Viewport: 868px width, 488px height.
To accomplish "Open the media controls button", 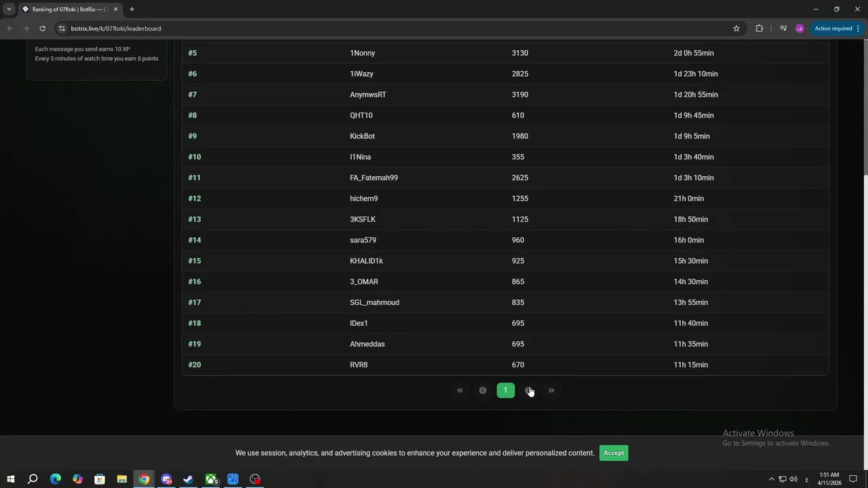I will (x=783, y=28).
